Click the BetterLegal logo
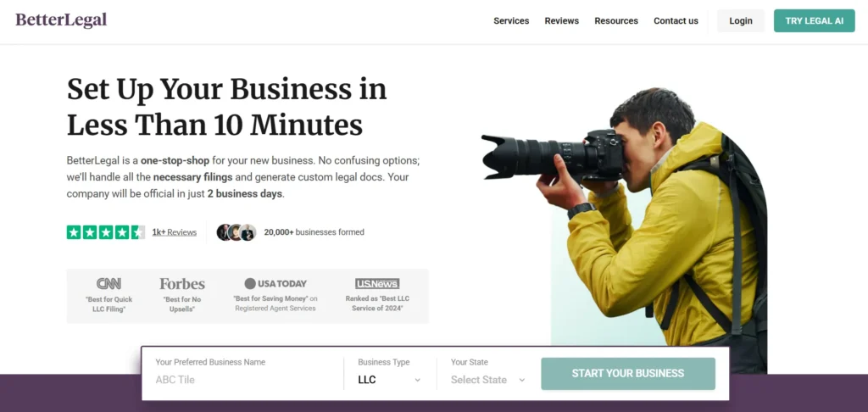868x412 pixels. tap(61, 20)
